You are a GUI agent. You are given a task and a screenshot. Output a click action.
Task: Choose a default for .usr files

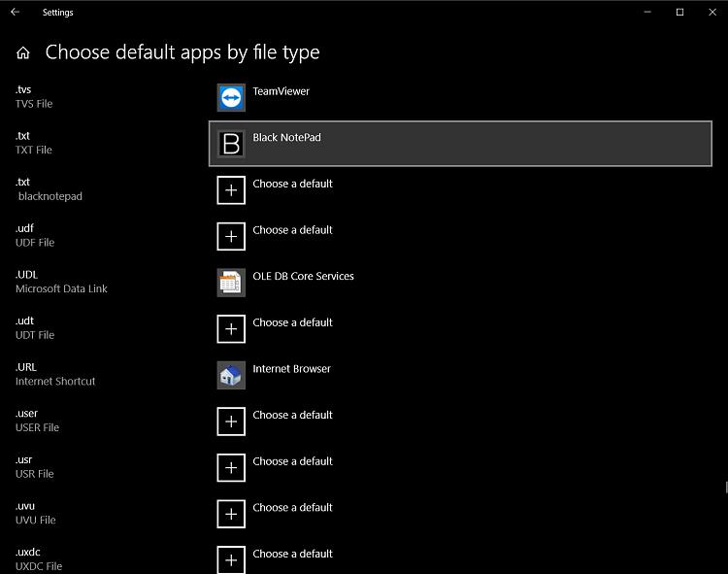coord(460,468)
